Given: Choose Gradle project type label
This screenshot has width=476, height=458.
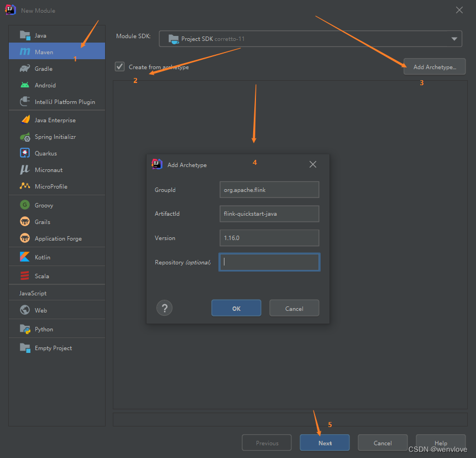Looking at the screenshot, I should (44, 69).
